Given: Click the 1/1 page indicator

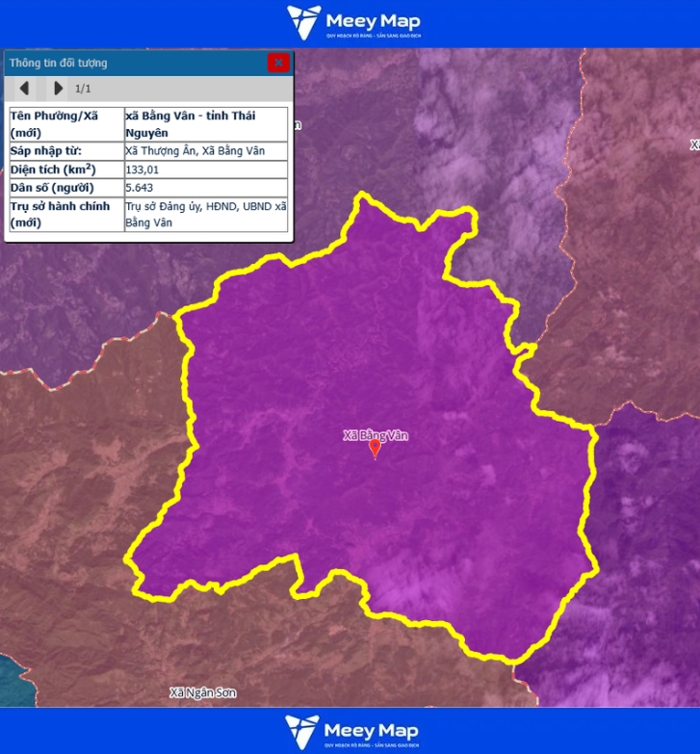Looking at the screenshot, I should [83, 89].
